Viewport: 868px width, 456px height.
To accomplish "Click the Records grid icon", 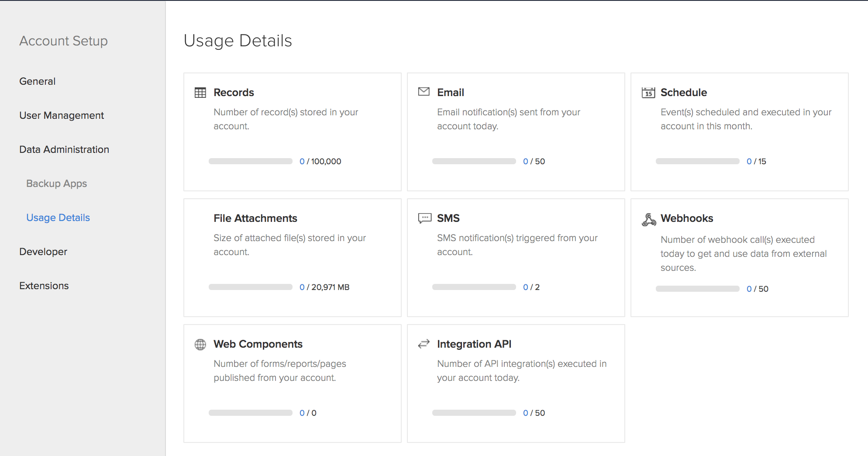I will pyautogui.click(x=200, y=92).
